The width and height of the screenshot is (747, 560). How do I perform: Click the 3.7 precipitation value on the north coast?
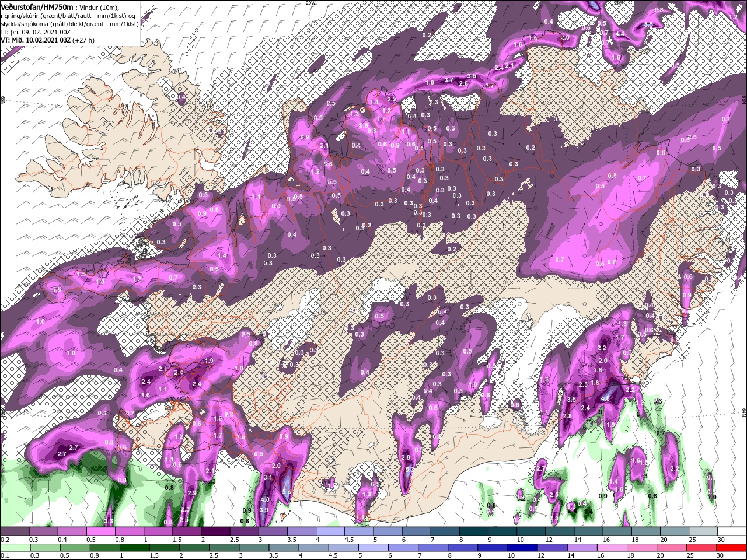[x=449, y=80]
